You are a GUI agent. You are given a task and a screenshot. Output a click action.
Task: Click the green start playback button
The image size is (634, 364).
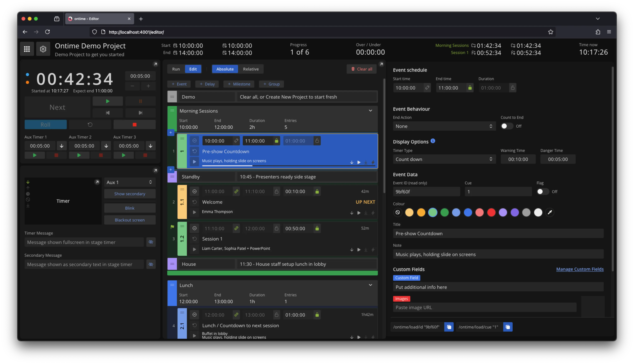click(107, 101)
